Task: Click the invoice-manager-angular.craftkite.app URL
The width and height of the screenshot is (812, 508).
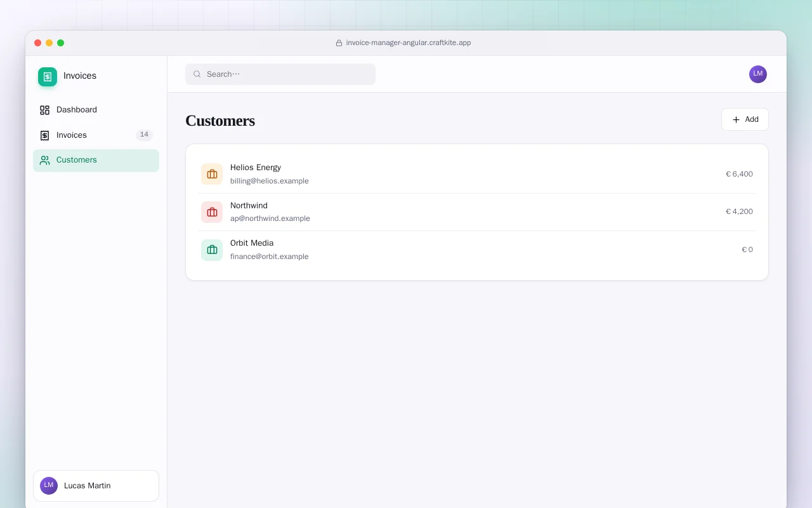Action: 409,43
